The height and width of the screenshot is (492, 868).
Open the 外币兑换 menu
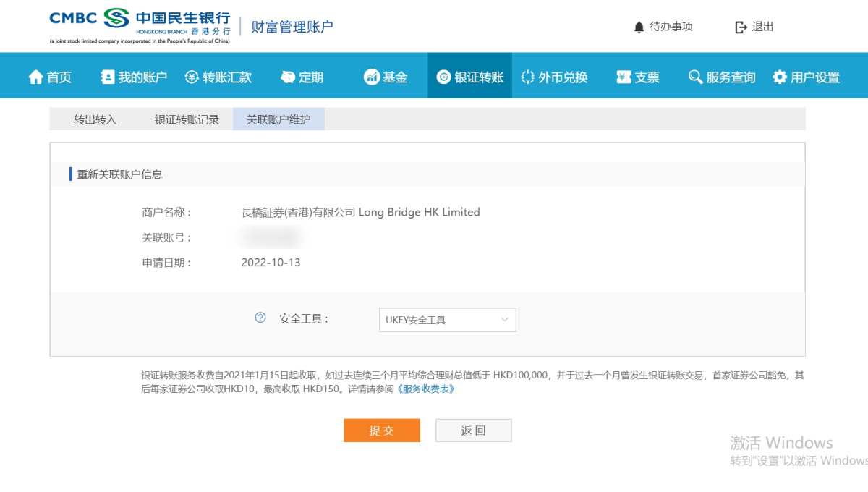click(553, 77)
